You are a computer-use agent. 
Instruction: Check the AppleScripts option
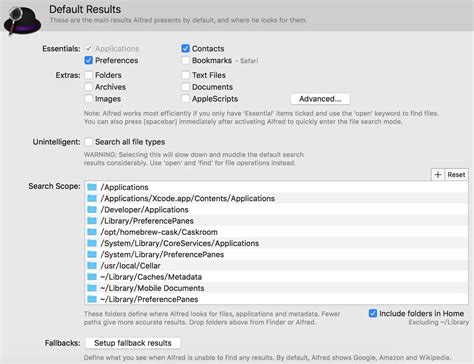pyautogui.click(x=186, y=99)
